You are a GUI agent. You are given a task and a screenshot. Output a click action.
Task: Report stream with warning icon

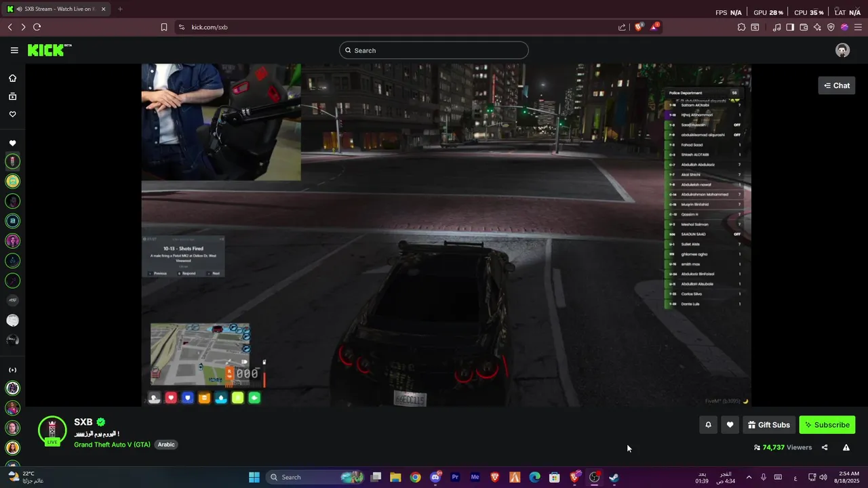pos(846,447)
